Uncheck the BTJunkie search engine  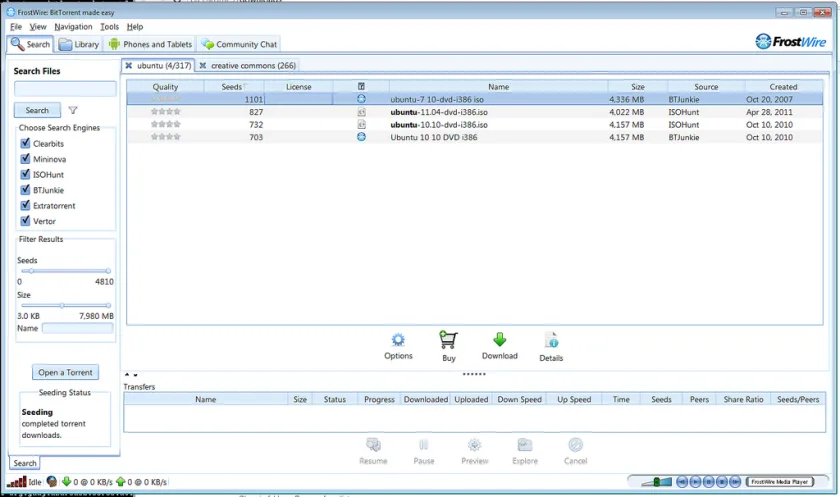25,190
